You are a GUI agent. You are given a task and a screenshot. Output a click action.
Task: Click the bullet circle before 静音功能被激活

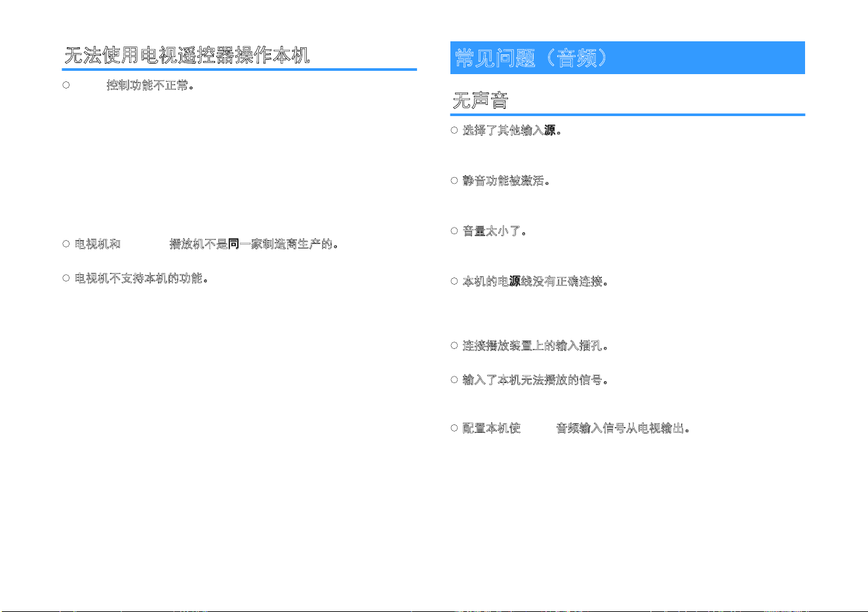point(454,180)
